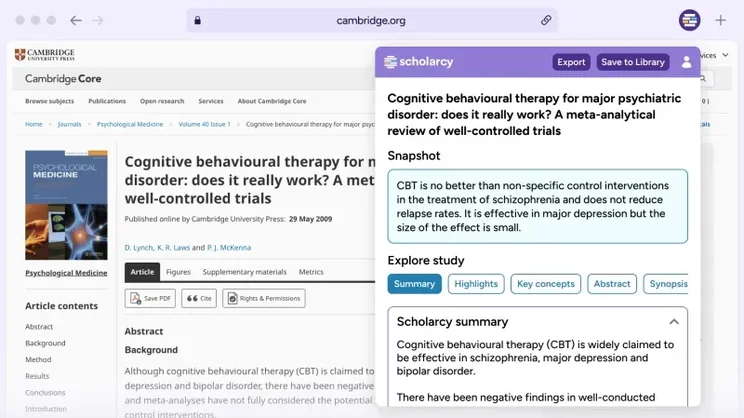Screen dimensions: 744x418
Task: Open a new tab with the plus icon
Action: point(720,20)
